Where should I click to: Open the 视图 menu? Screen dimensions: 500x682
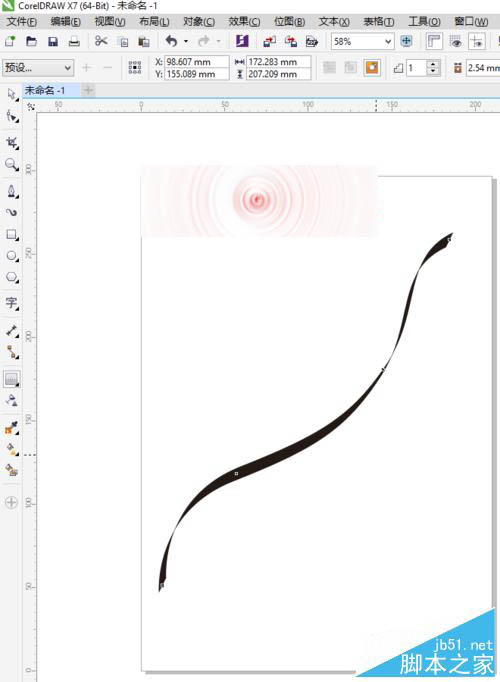click(x=110, y=21)
